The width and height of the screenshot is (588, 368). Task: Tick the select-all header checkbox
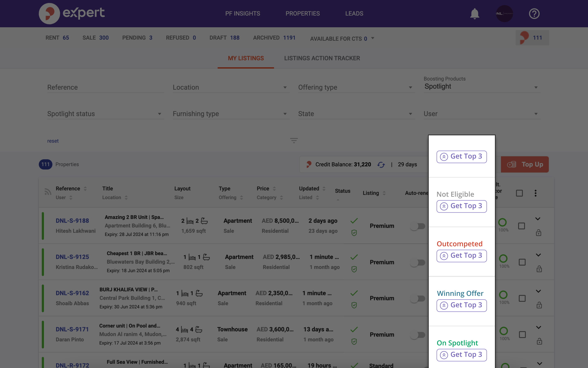(x=519, y=193)
